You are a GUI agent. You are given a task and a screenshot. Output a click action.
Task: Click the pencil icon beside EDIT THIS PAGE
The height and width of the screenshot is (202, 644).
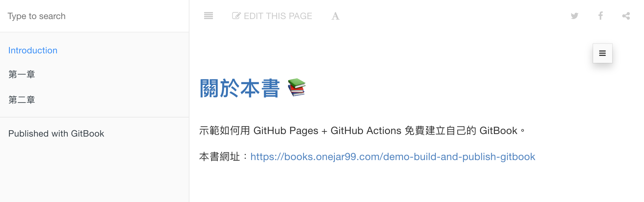click(x=236, y=16)
